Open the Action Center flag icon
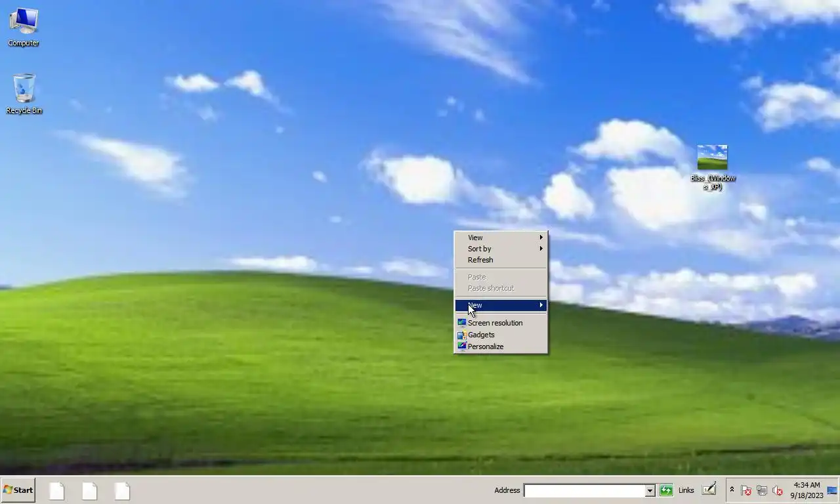 click(746, 490)
